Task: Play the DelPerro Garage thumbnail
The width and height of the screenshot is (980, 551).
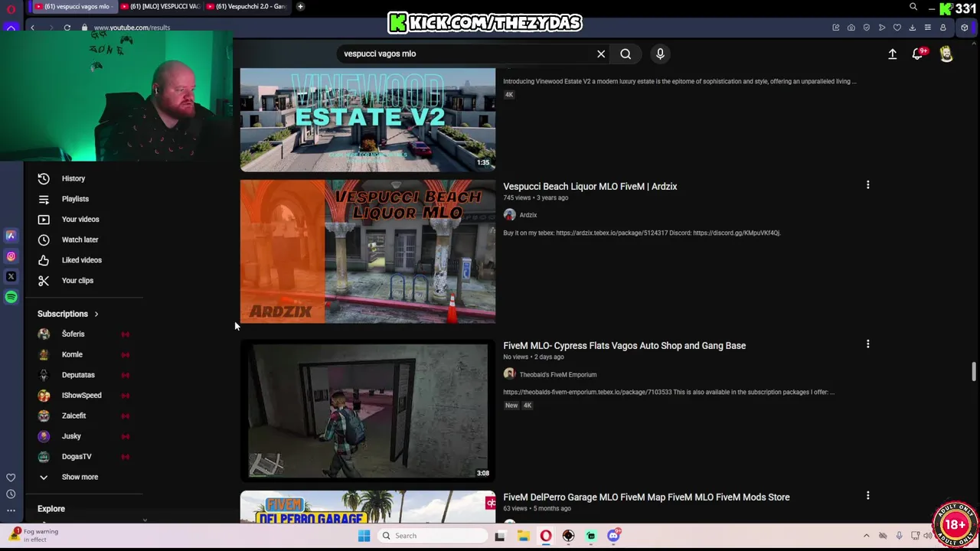Action: pyautogui.click(x=367, y=507)
